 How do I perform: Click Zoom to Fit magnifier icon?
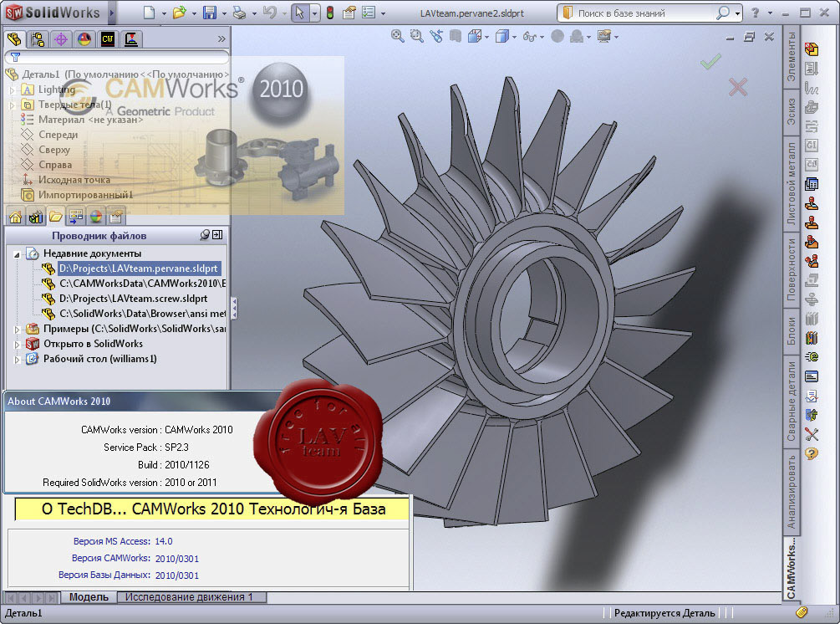tap(397, 37)
